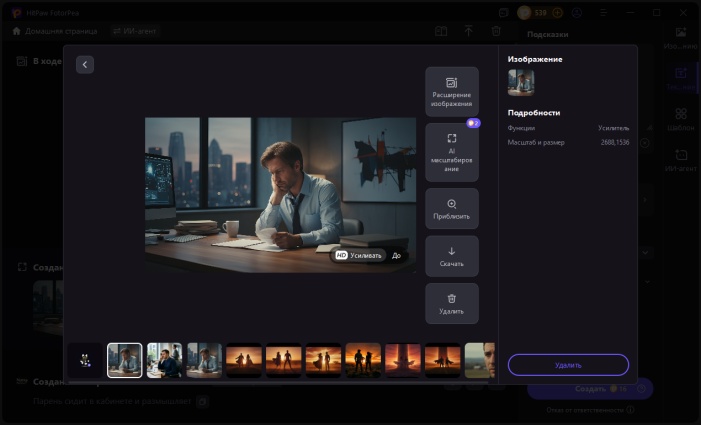Viewport: 701px width, 425px height.
Task: Go to the Домашняя страница tab
Action: [x=56, y=31]
